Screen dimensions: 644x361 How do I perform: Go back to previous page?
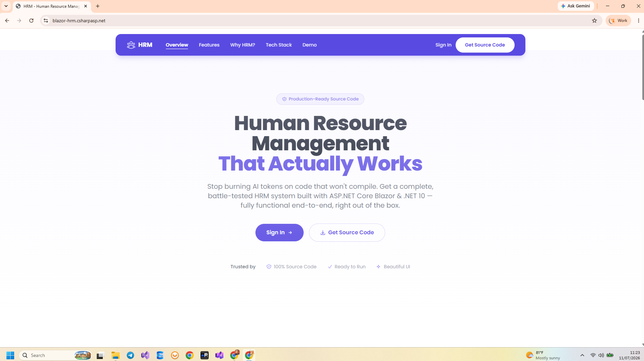tap(7, 21)
